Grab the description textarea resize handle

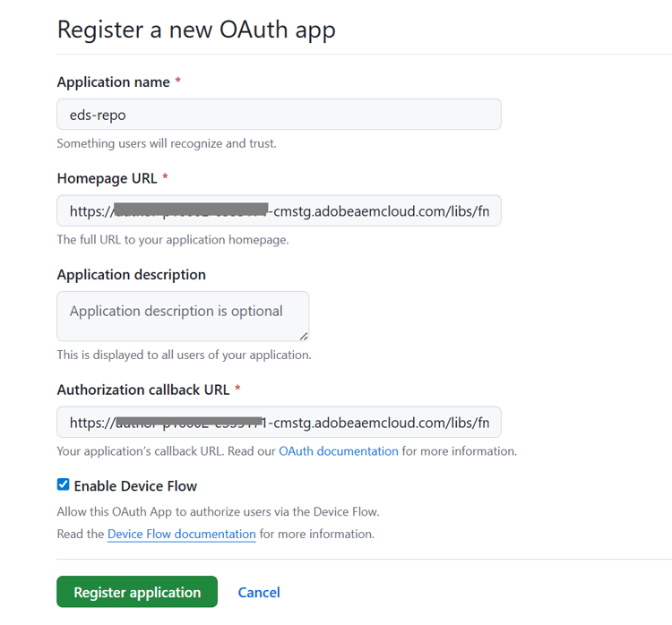[x=304, y=336]
